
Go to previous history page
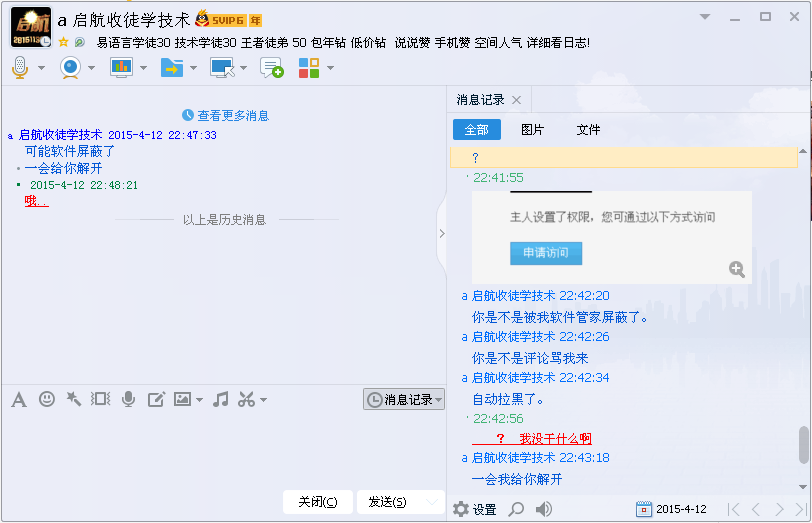point(756,510)
